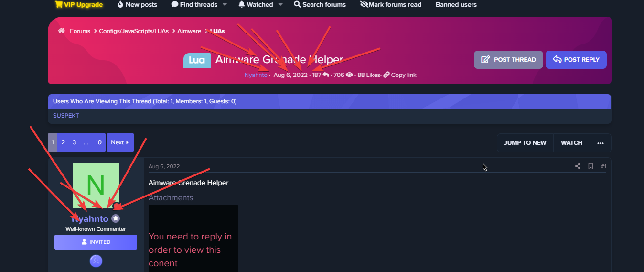Open the LUAs breadcrumb
The image size is (644, 272).
point(217,31)
